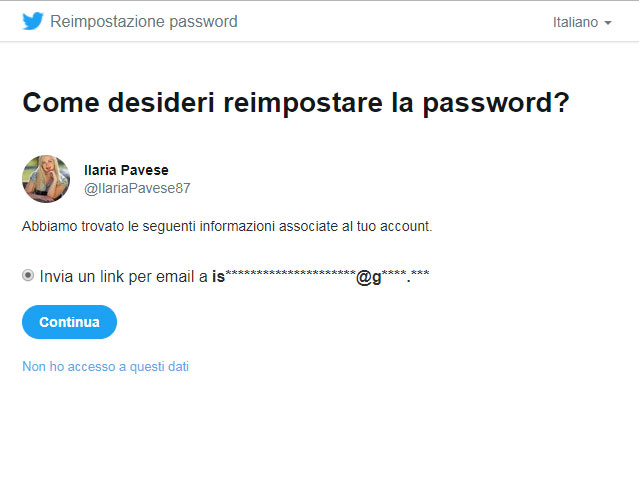Open Ilaria Pavese's profile avatar
Screen dimensions: 639x483
point(46,179)
